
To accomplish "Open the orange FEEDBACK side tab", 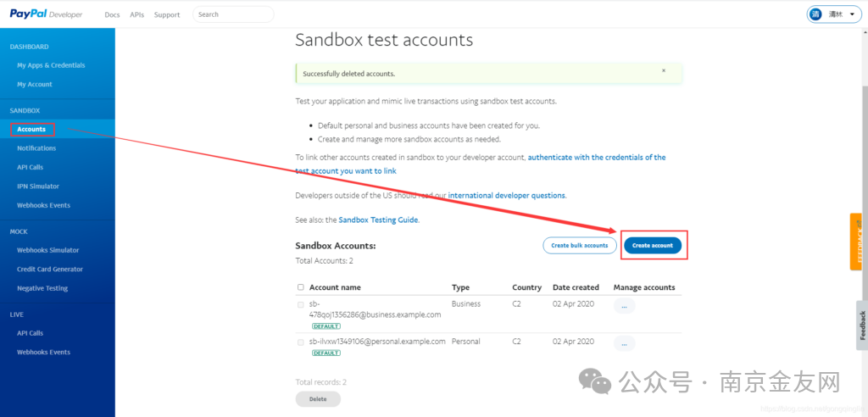I will tap(859, 242).
